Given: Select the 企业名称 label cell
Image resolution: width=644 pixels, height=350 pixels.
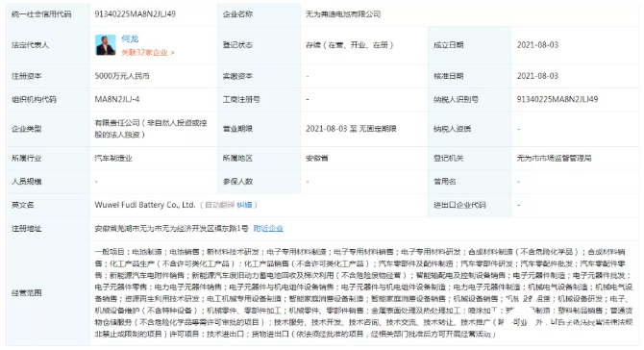Looking at the screenshot, I should coord(259,14).
